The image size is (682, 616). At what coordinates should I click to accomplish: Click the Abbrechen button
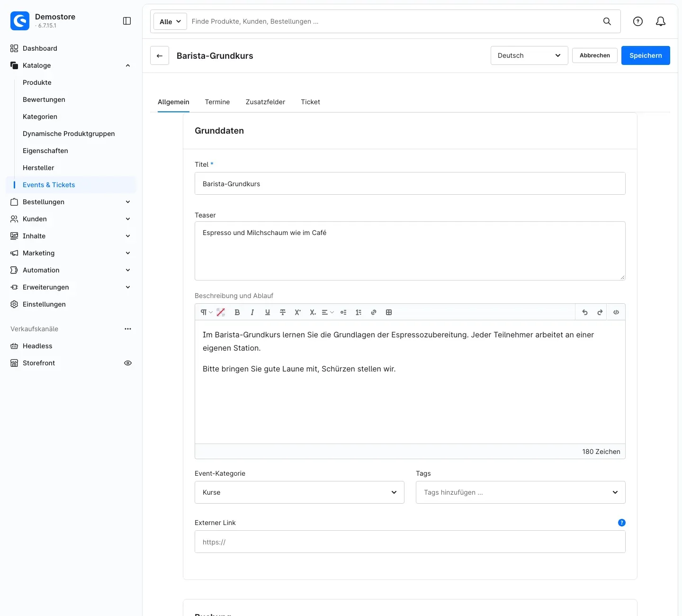point(595,55)
